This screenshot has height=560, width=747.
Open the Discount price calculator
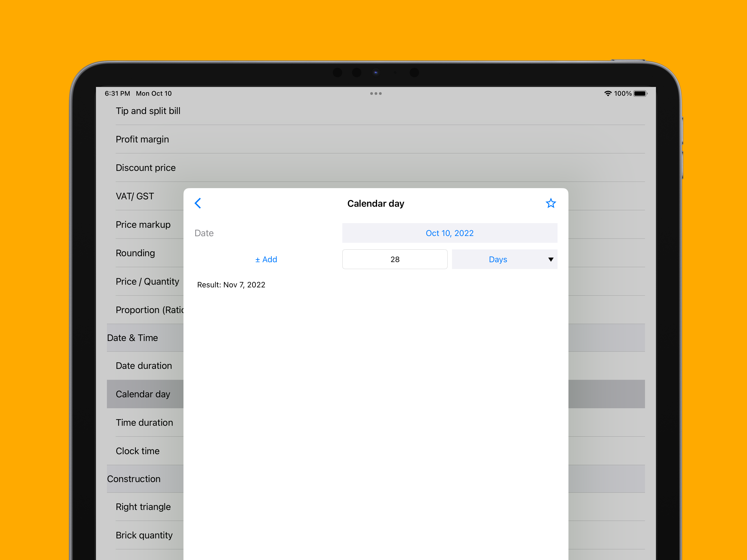pos(145,168)
